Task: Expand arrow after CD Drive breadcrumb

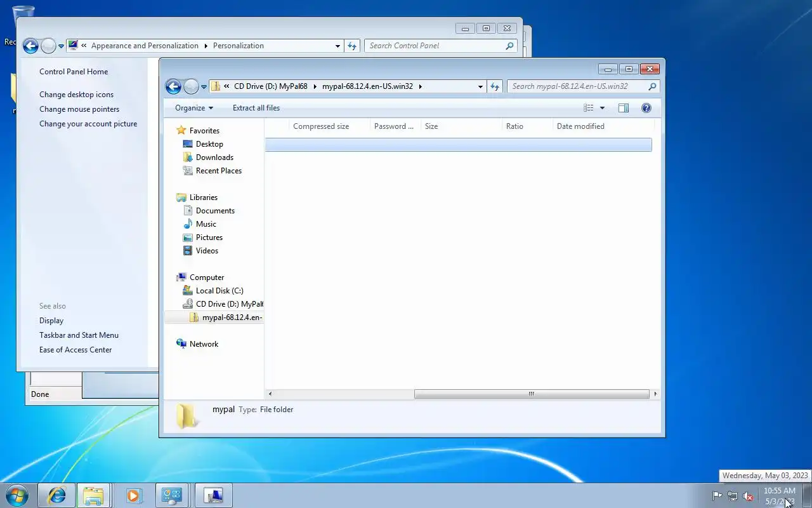Action: click(315, 86)
